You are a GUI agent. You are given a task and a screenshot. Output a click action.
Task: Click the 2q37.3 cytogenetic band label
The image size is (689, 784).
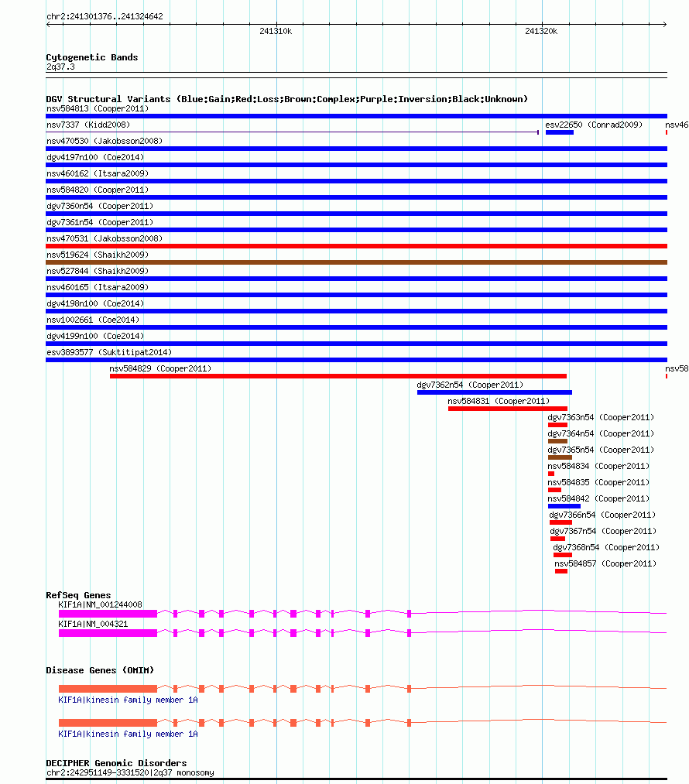(x=60, y=67)
